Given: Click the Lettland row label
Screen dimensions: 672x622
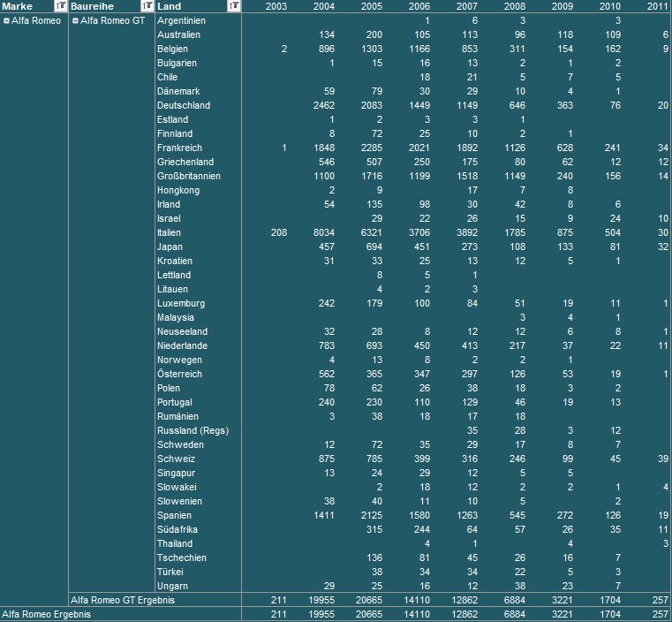Looking at the screenshot, I should click(174, 275).
